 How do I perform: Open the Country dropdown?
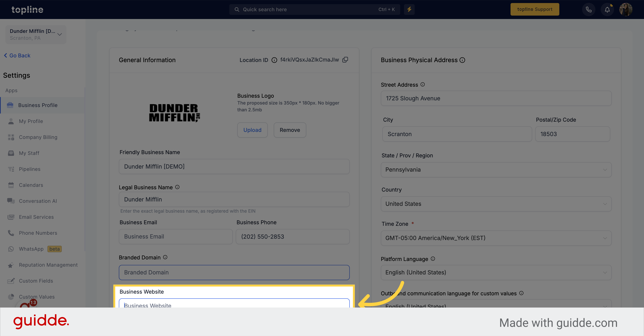pos(496,204)
